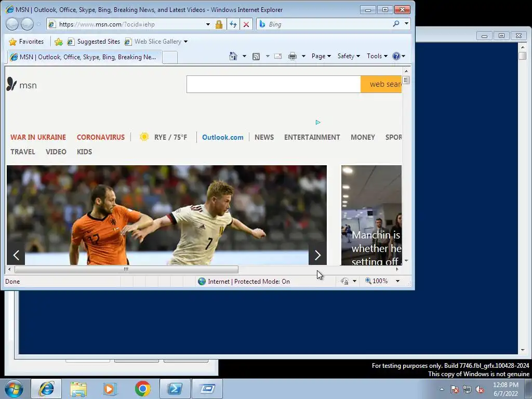Open Windows Start orb
This screenshot has width=532, height=399.
click(x=14, y=389)
